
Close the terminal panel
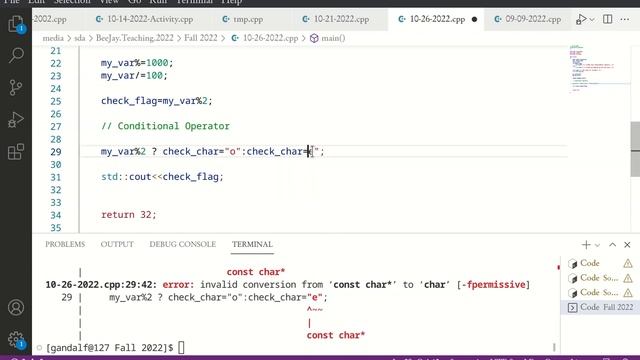[x=627, y=244]
